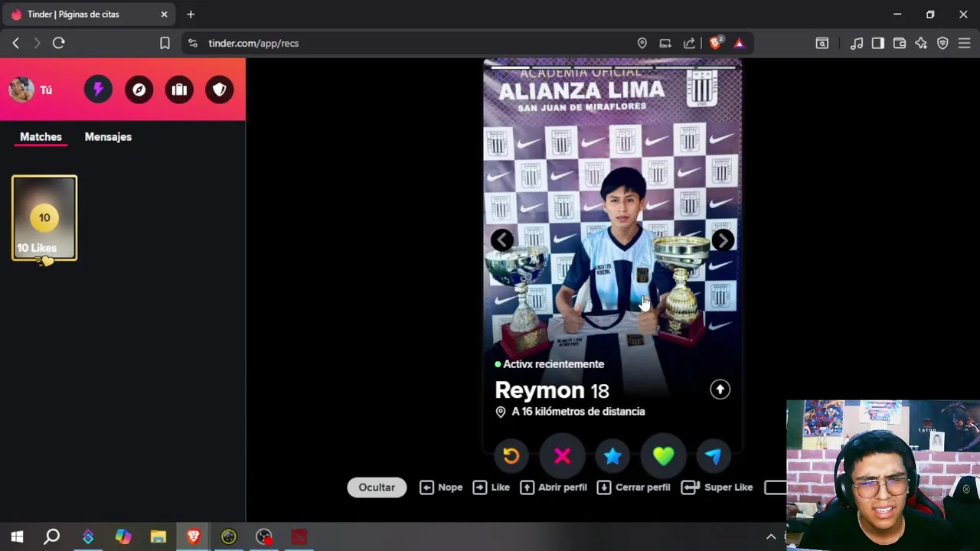The height and width of the screenshot is (551, 980).
Task: Open Brave Wallet icon
Action: coord(900,44)
